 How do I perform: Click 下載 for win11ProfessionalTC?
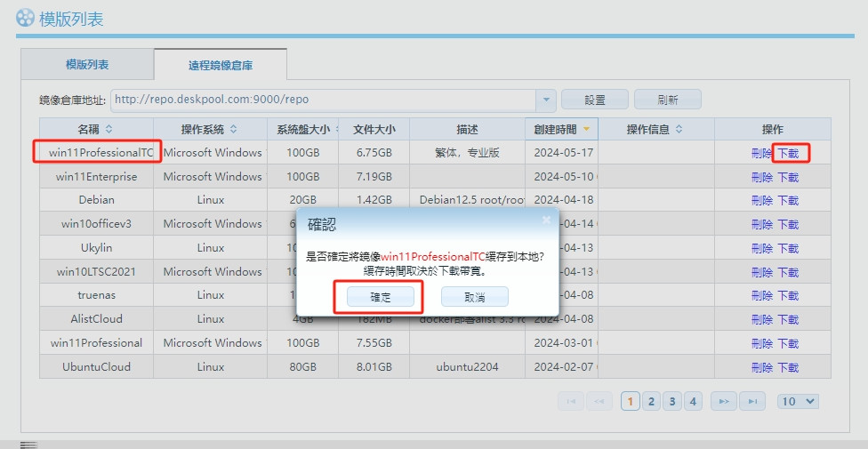[788, 153]
